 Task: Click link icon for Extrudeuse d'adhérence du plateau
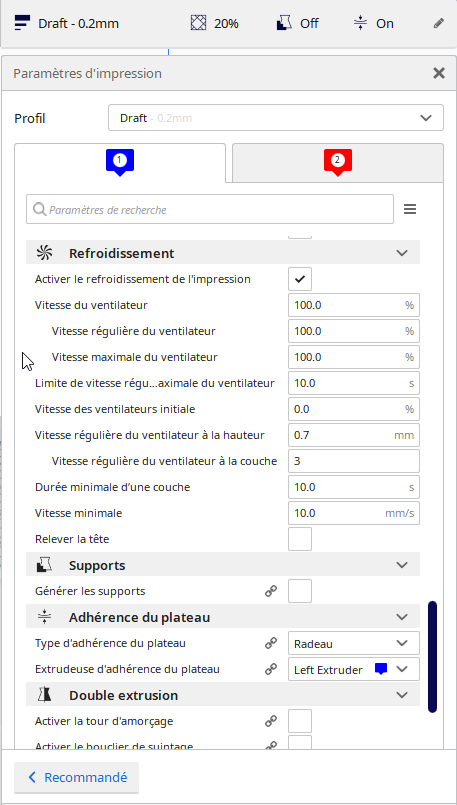(271, 669)
